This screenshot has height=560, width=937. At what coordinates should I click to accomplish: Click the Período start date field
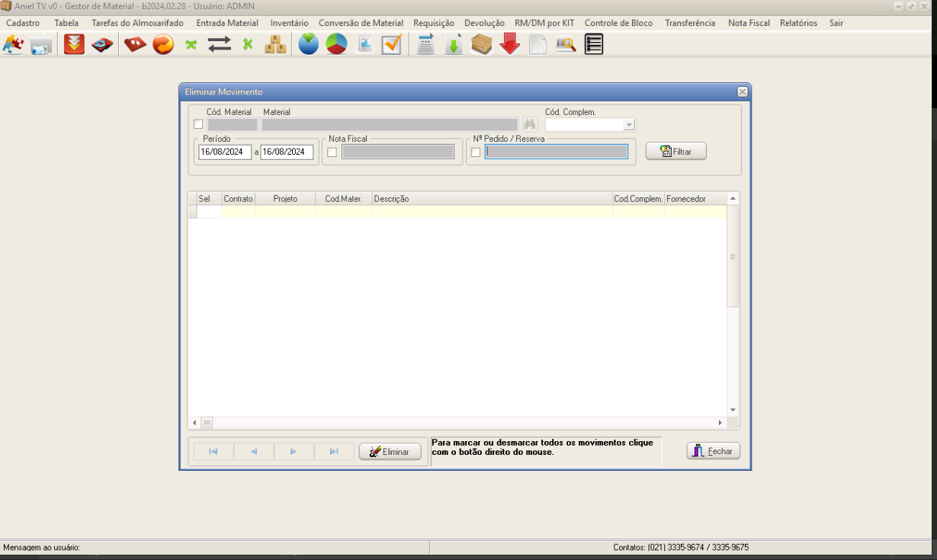[x=225, y=152]
